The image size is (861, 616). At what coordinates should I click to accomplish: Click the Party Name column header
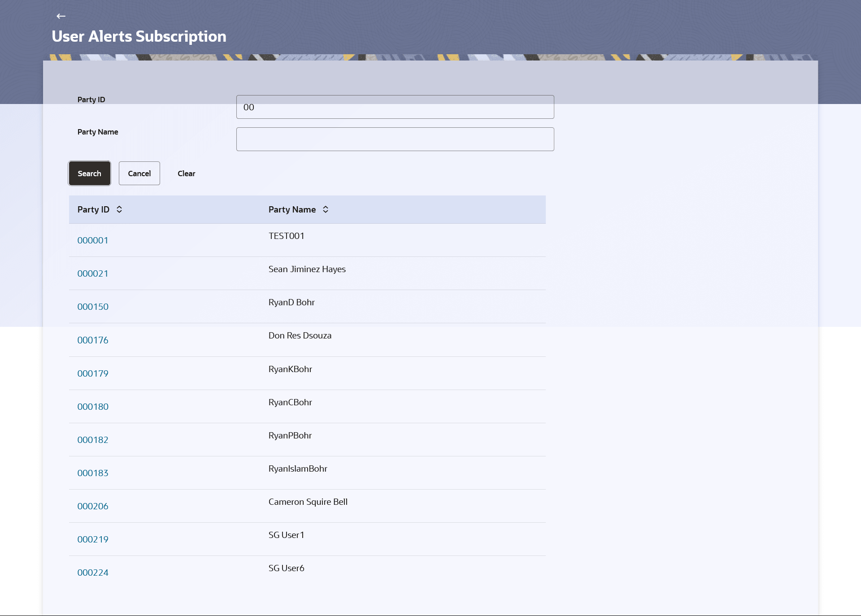(292, 209)
